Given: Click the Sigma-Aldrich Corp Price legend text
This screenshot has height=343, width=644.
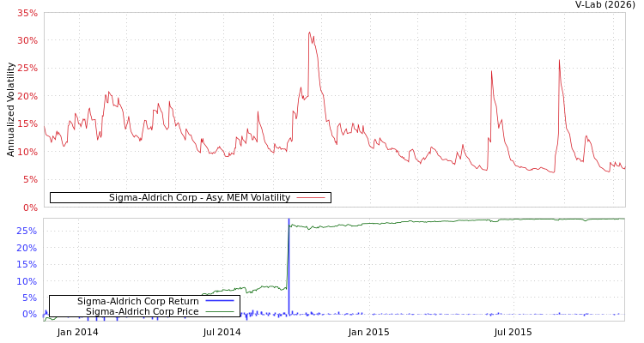Looking at the screenshot, I should click(x=142, y=311).
